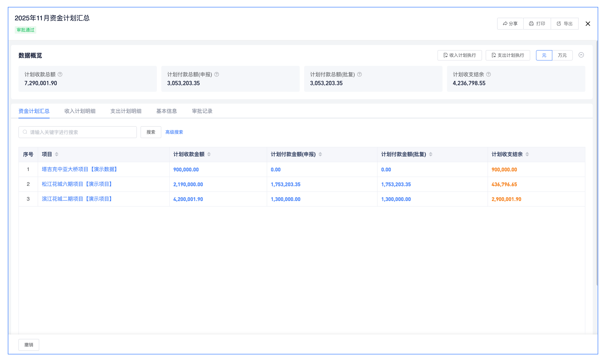Click the help icon beside 计划付款总额(申报)
This screenshot has height=364, width=607.
click(x=216, y=74)
